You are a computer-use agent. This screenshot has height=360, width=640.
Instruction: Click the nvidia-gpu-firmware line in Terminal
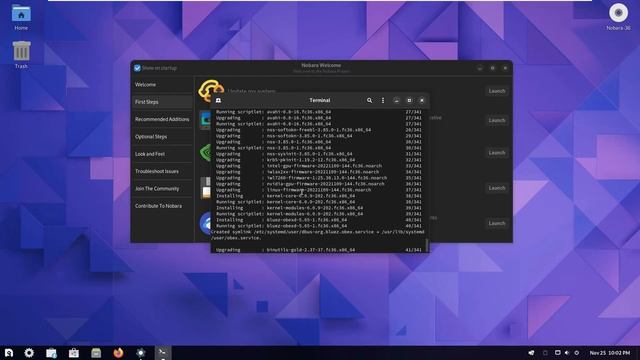tap(319, 184)
